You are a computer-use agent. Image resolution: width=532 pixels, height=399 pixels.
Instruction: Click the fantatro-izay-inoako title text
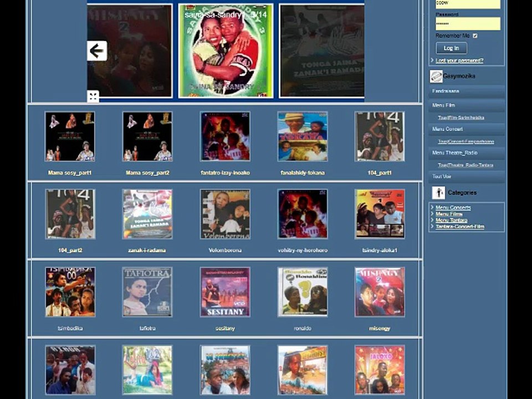click(225, 173)
